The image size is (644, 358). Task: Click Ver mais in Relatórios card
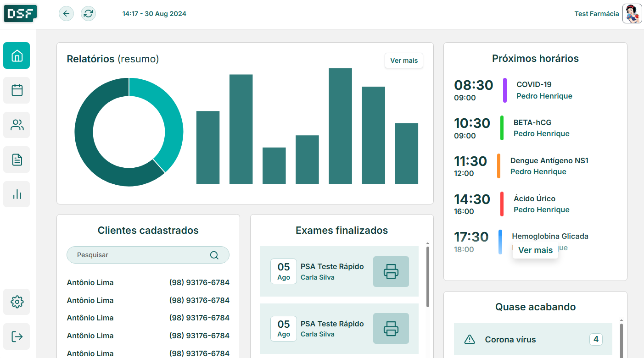point(403,61)
